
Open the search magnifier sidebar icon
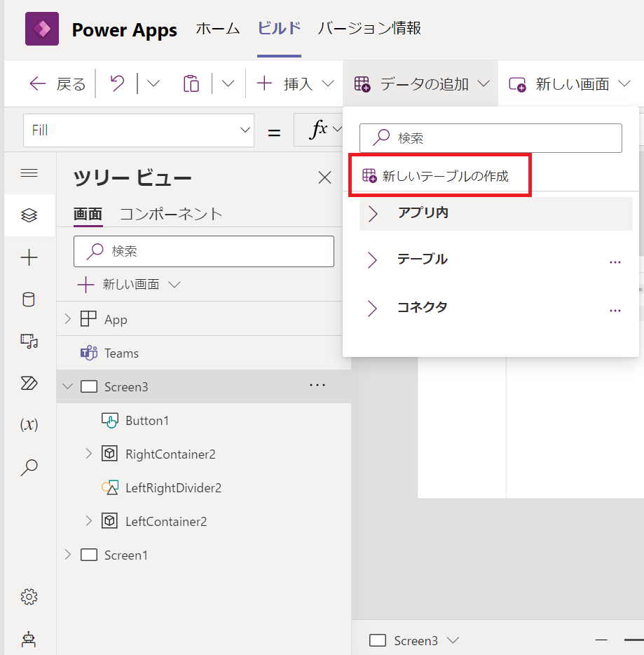(x=29, y=467)
